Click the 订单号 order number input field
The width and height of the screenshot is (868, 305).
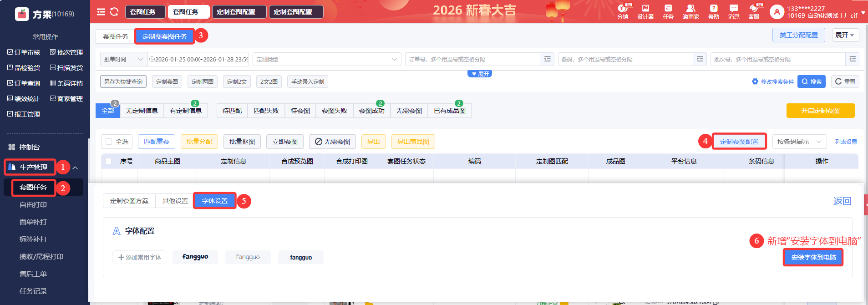(x=472, y=59)
